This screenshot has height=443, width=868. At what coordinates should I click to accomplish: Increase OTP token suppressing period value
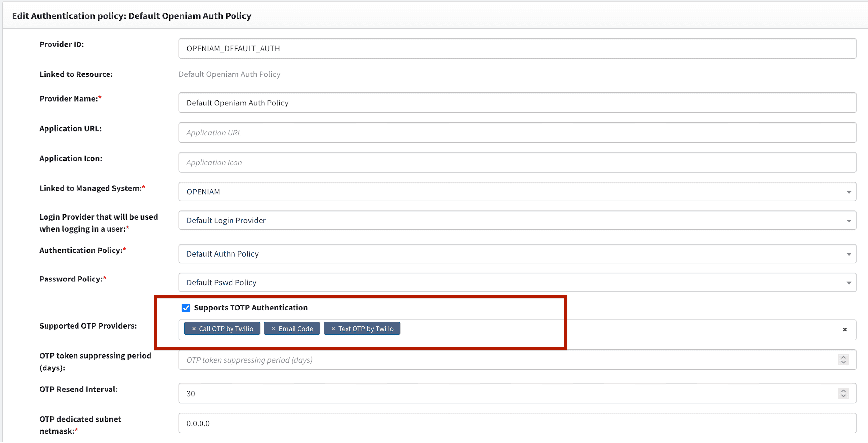[x=843, y=358]
